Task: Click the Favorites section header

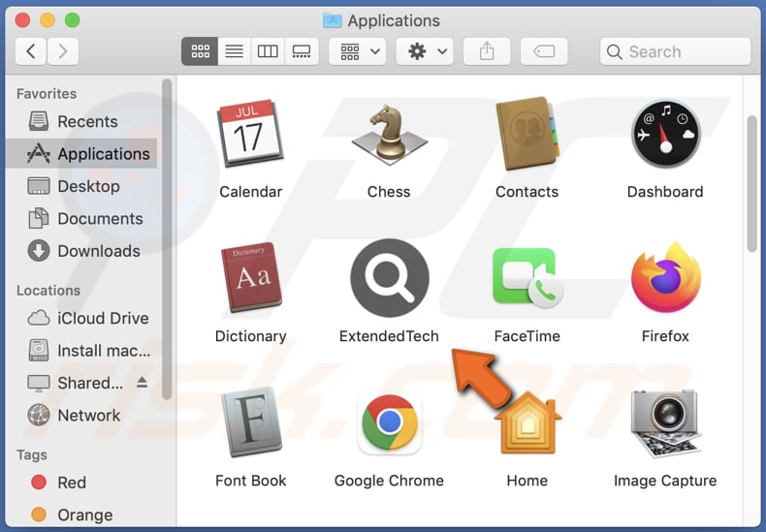Action: coord(47,94)
